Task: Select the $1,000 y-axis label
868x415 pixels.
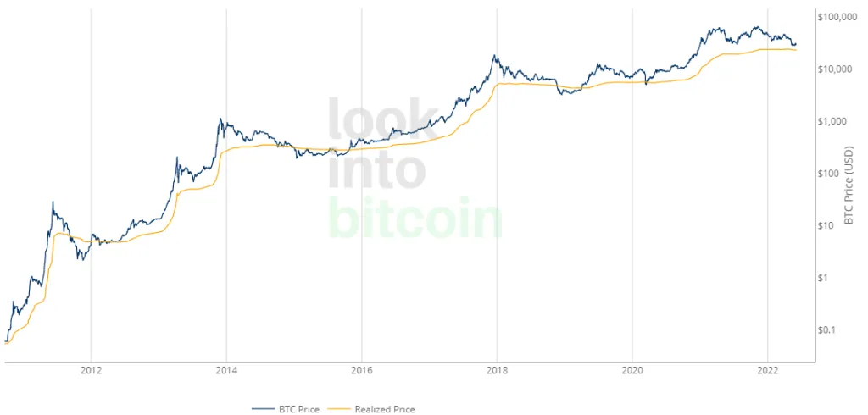Action: pos(831,121)
